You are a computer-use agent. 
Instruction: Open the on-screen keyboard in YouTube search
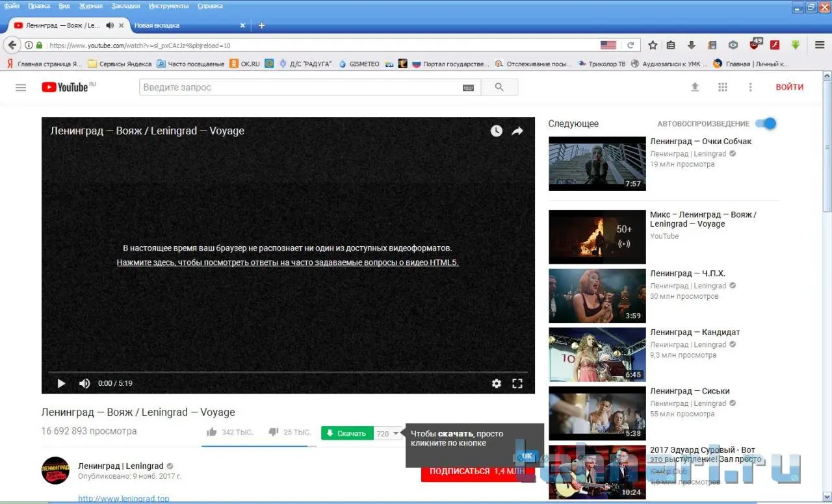point(468,88)
